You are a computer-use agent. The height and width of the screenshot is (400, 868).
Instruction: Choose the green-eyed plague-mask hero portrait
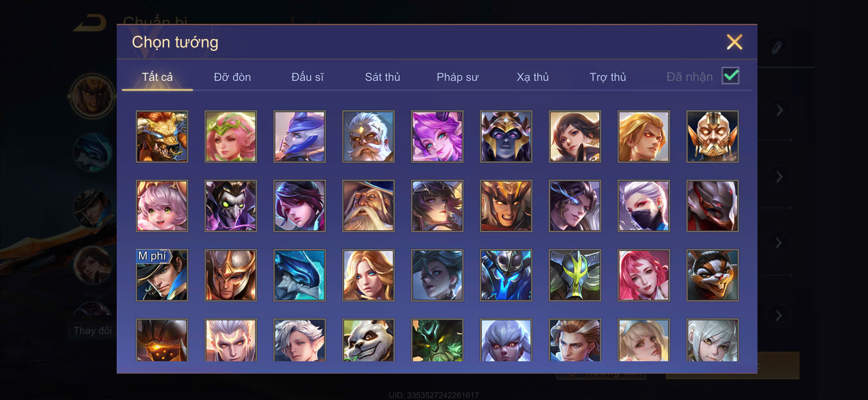230,206
